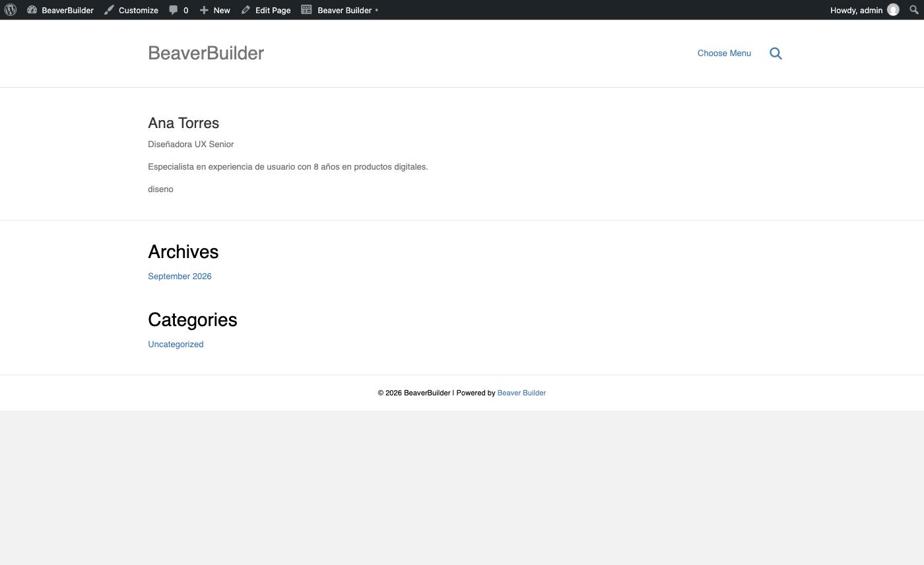This screenshot has width=924, height=565.
Task: Click the plus icon for New
Action: (204, 10)
